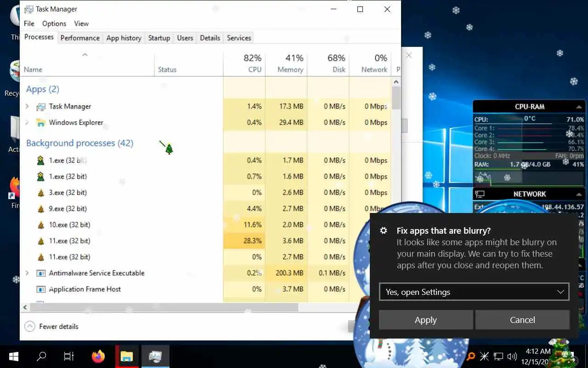
Task: Click the Application Frame Host icon
Action: (x=41, y=289)
